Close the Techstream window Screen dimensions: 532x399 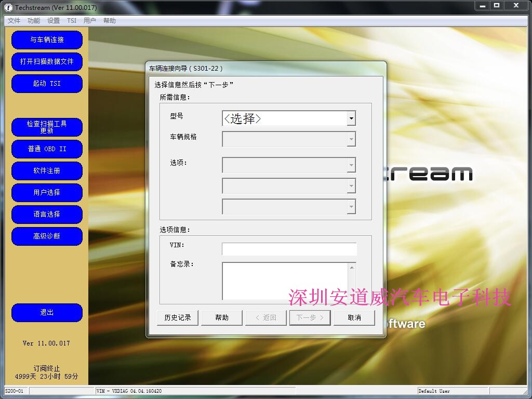(516, 6)
